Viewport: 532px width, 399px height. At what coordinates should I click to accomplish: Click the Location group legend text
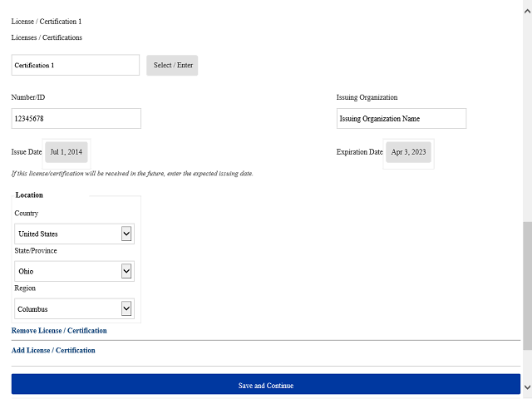point(29,195)
